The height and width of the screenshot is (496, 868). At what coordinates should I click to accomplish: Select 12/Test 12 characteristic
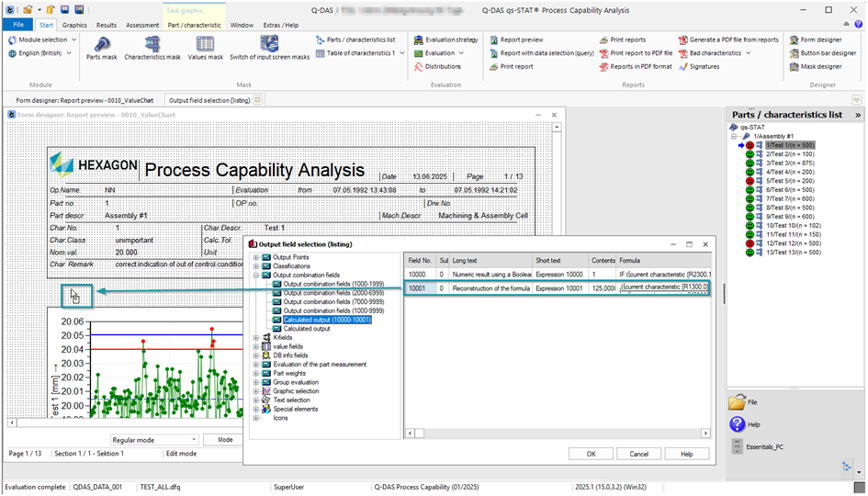pyautogui.click(x=794, y=243)
